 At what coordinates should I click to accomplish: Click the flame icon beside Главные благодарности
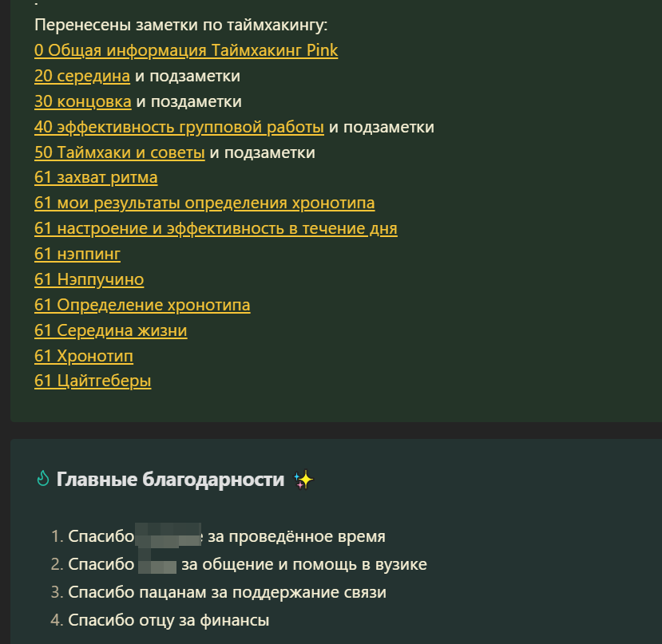point(43,479)
